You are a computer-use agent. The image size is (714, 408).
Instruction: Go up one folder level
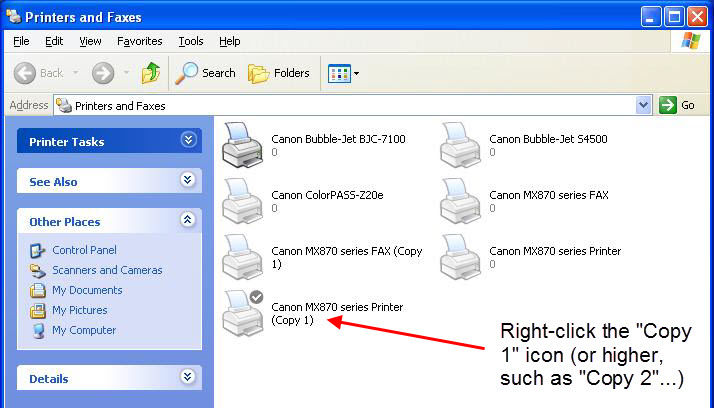click(x=151, y=73)
